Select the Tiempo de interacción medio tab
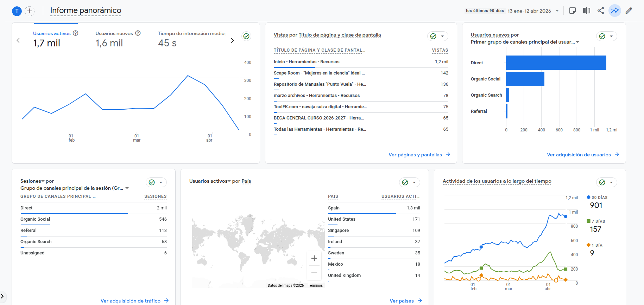Viewport: 644px width, 305px height. click(x=191, y=39)
